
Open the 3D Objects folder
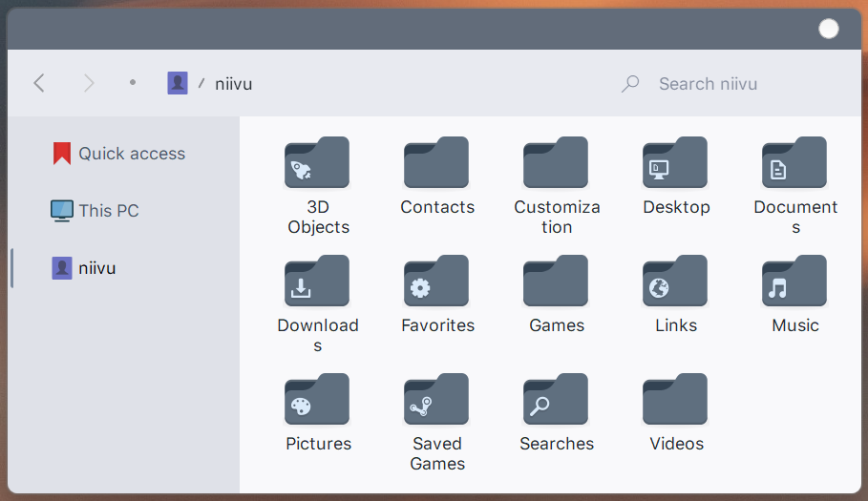[317, 164]
